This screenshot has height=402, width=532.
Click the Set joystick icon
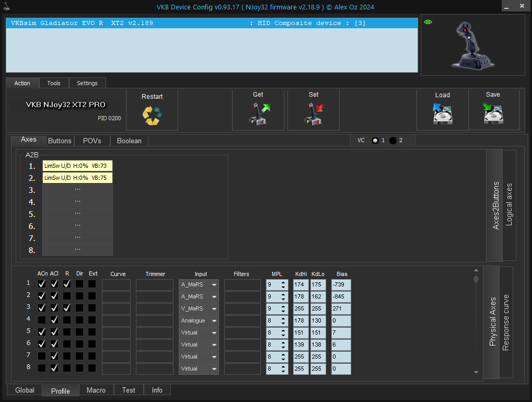(314, 113)
